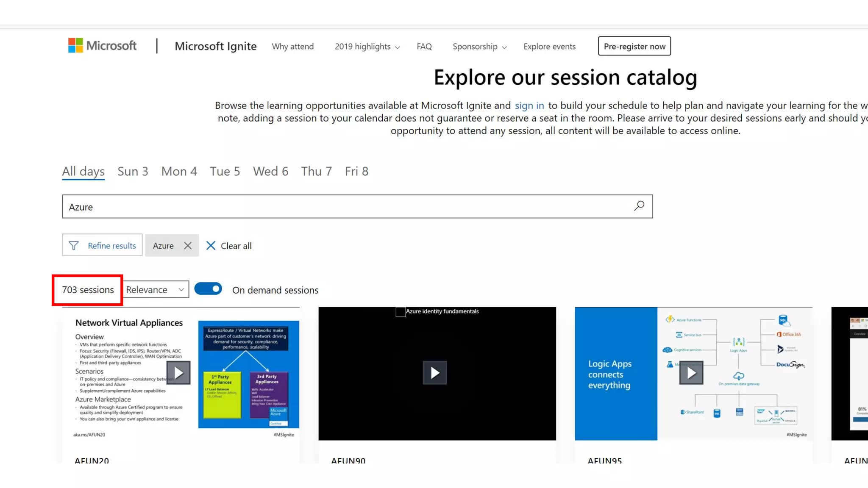The height and width of the screenshot is (488, 868).
Task: Play the Azure identity fundamentals video
Action: pyautogui.click(x=435, y=373)
